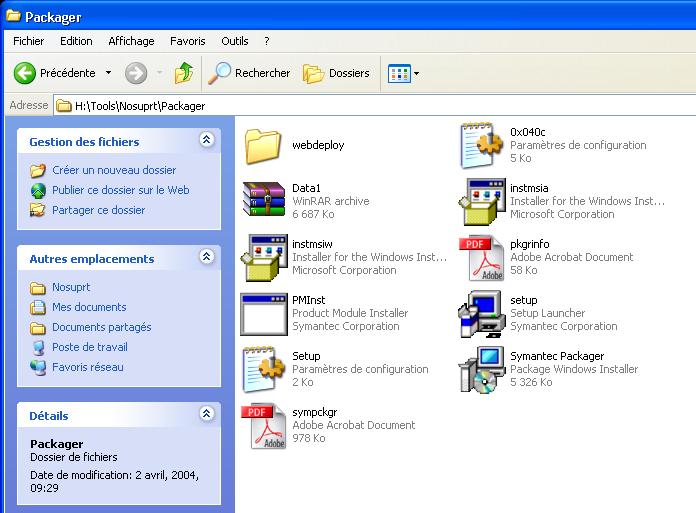Click the Packager folder icon in title bar
696x513 pixels.
(x=13, y=16)
